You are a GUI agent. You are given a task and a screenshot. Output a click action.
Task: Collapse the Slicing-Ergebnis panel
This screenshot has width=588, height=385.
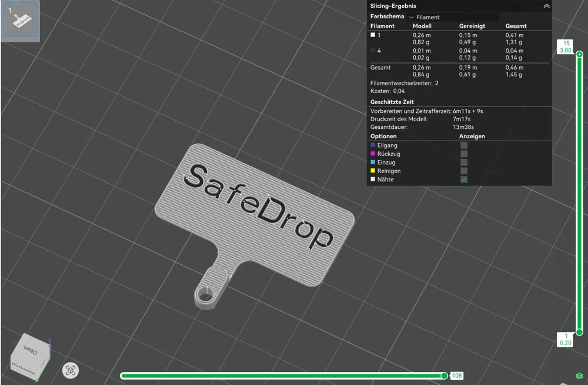(x=546, y=6)
